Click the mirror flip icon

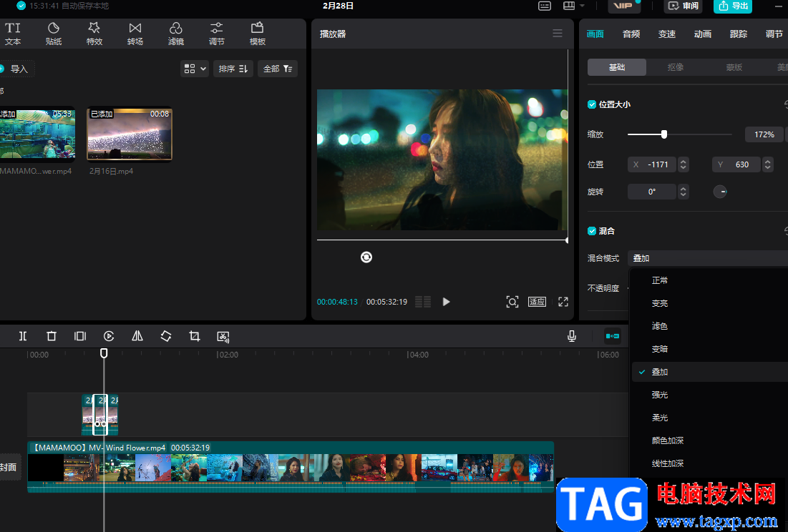pos(137,336)
